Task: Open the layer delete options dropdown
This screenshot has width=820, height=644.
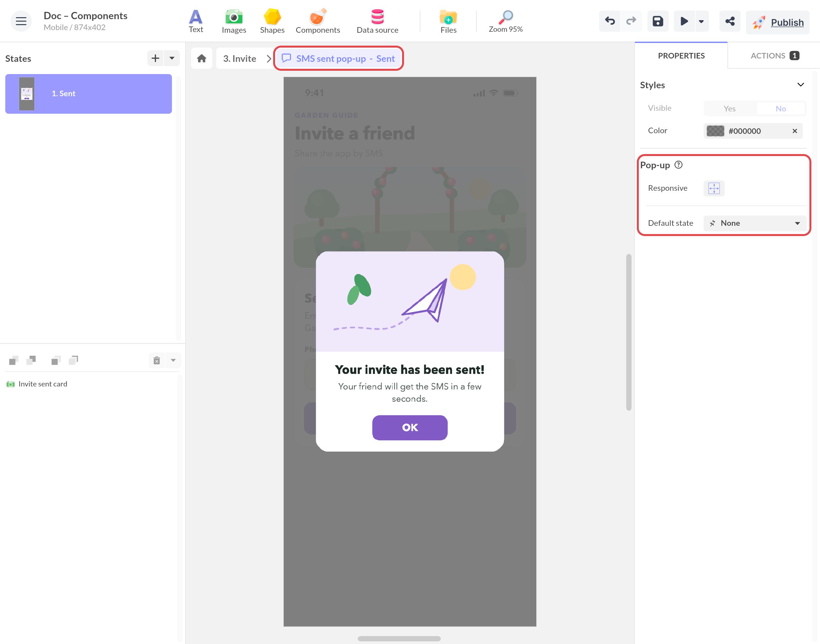Action: click(173, 360)
